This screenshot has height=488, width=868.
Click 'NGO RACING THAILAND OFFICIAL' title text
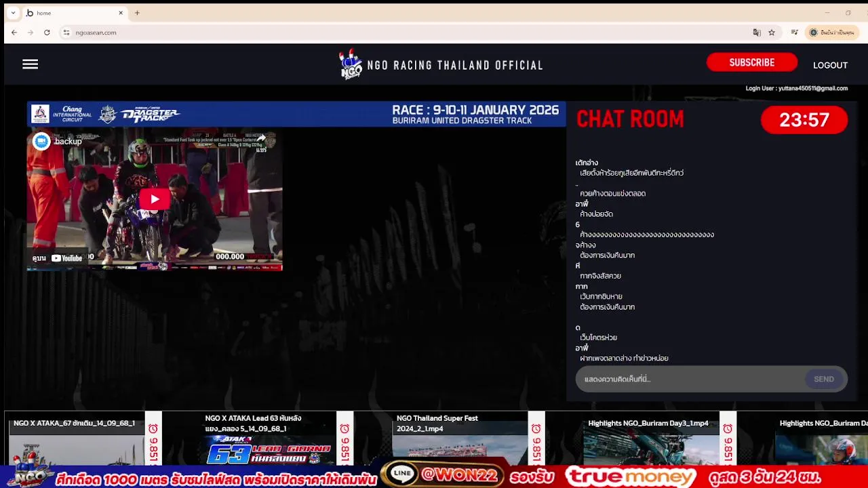click(x=455, y=65)
